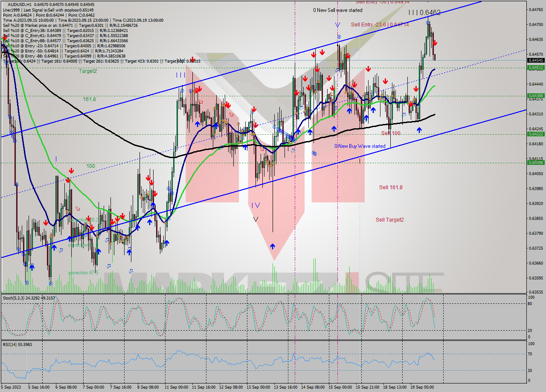Screen dimensions: 546x392
Task: Click the 0.64765 price axis value
Action: tap(536, 9)
